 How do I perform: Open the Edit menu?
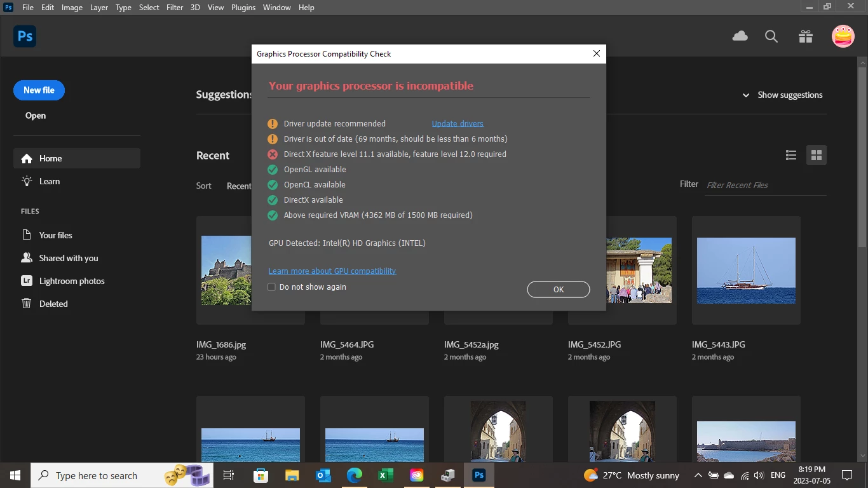coord(48,8)
